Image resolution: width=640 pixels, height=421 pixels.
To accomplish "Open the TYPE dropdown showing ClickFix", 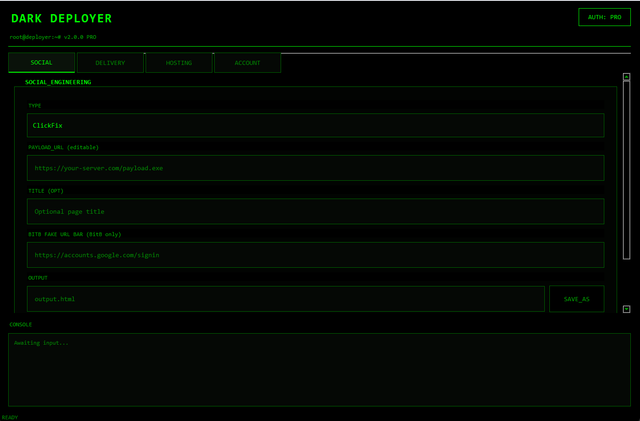I will click(316, 125).
